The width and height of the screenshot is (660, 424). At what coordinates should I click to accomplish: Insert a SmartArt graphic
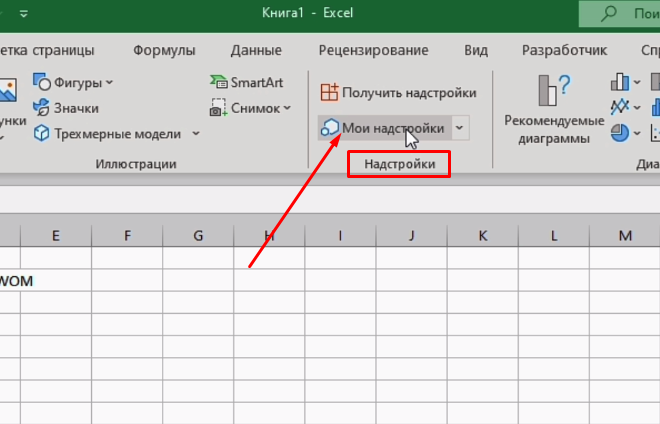pyautogui.click(x=247, y=83)
